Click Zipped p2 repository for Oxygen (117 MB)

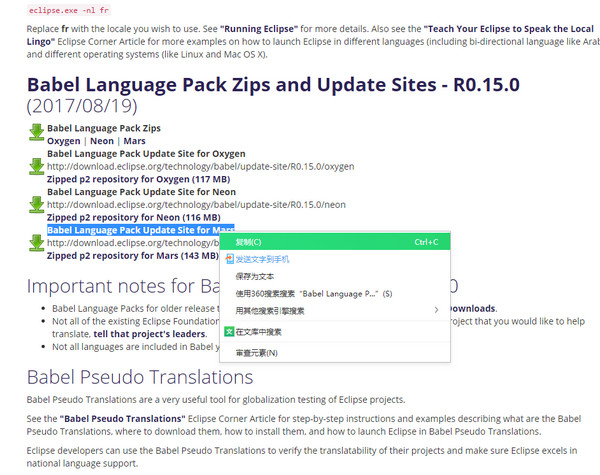pos(138,179)
